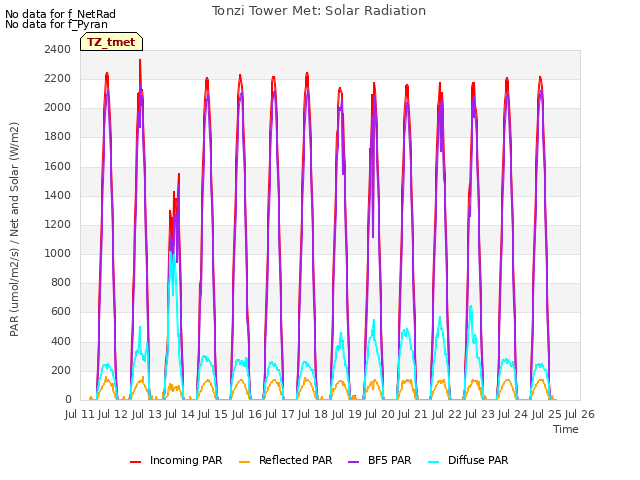Click the Jul 18 x-axis tick label
The height and width of the screenshot is (480, 640).
click(313, 414)
